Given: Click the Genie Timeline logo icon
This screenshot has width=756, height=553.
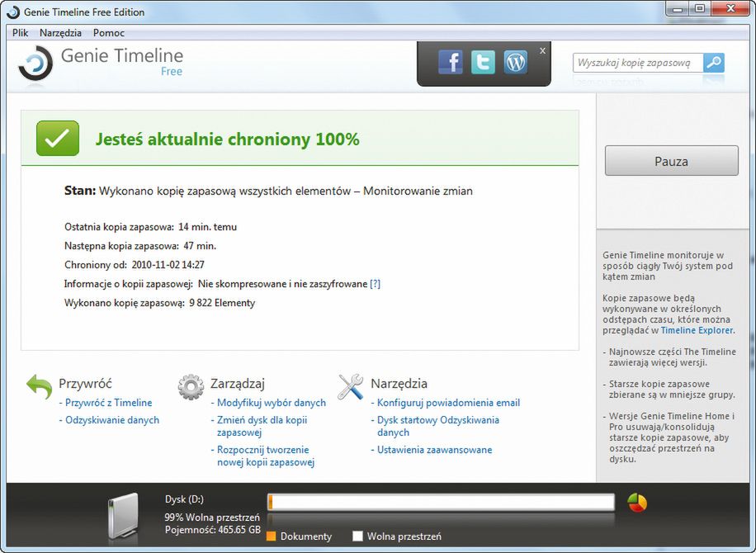Looking at the screenshot, I should pyautogui.click(x=35, y=64).
